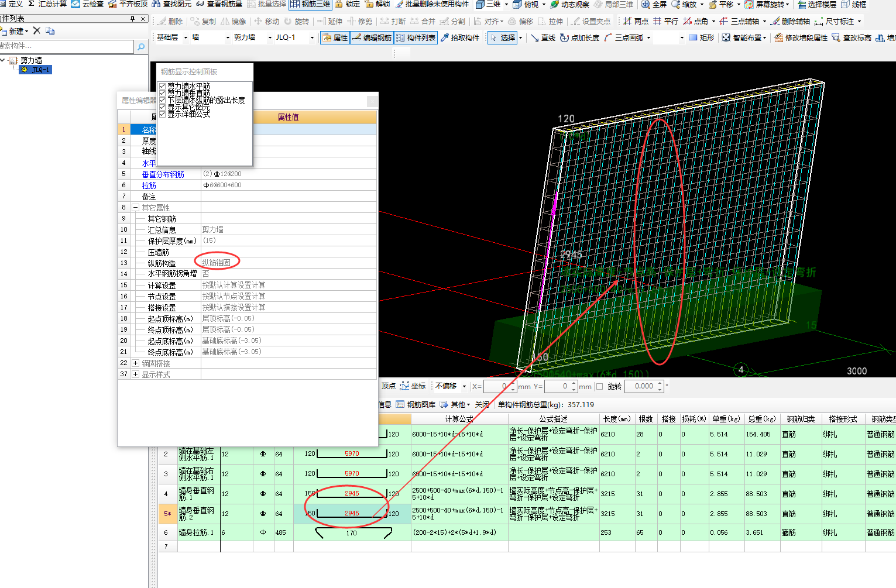Choose the 点加长度 drawing tool
This screenshot has width=896, height=588.
[x=580, y=37]
